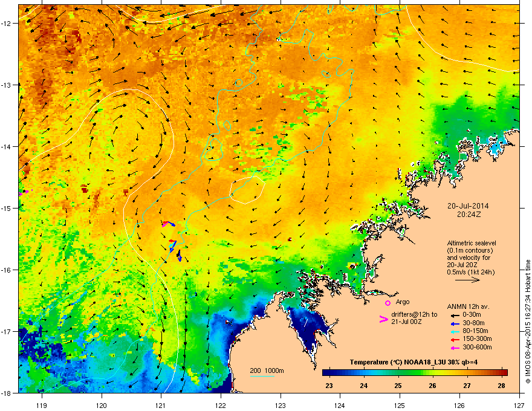Click the 'drifters@12h to' legend label
The image size is (532, 411).
(x=414, y=315)
